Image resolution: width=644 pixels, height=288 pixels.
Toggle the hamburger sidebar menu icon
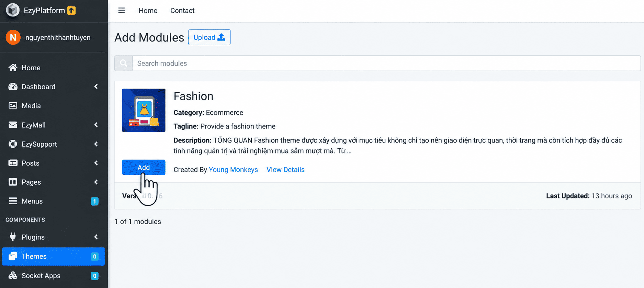pos(122,10)
